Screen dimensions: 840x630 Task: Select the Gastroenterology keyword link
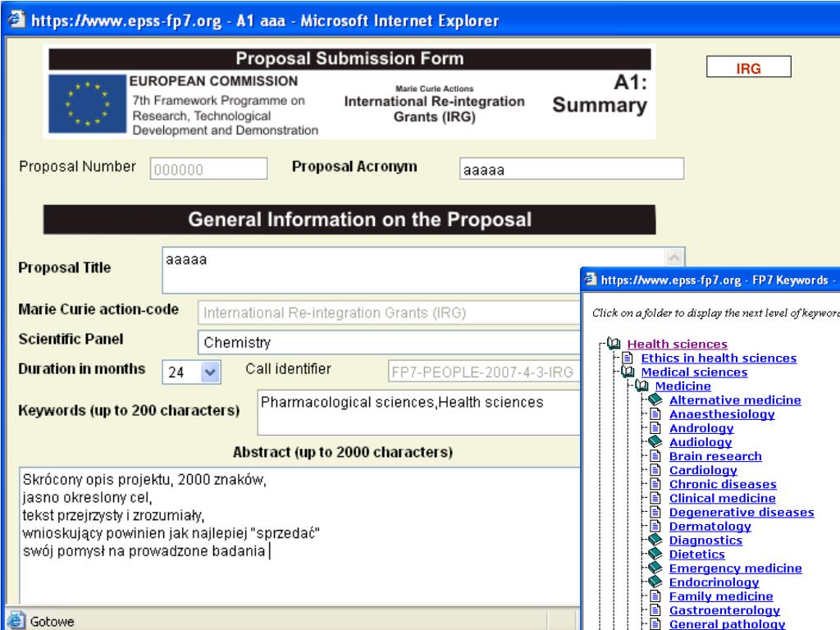click(724, 610)
